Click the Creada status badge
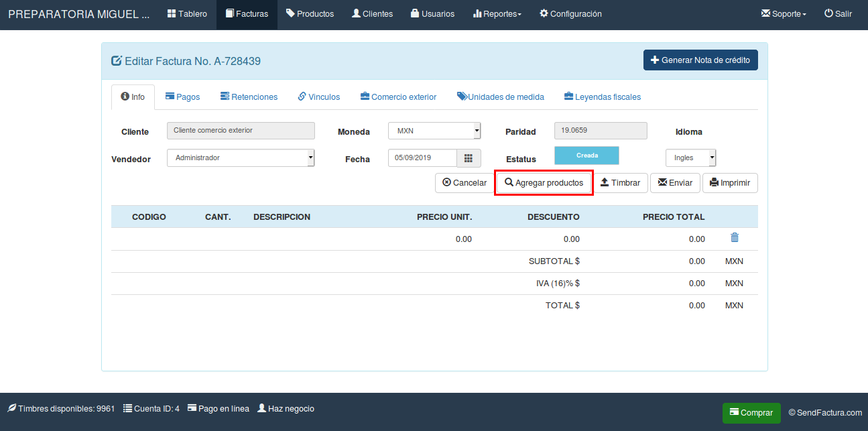This screenshot has width=868, height=431. click(x=586, y=155)
